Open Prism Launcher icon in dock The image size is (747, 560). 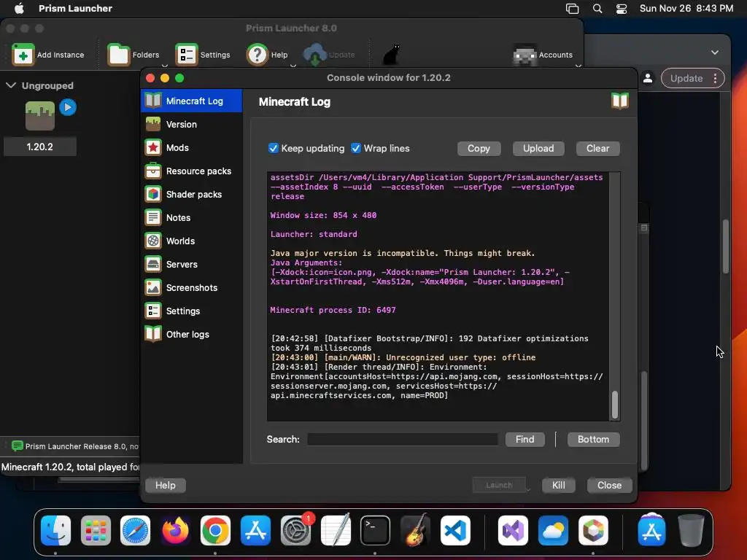[x=593, y=530]
